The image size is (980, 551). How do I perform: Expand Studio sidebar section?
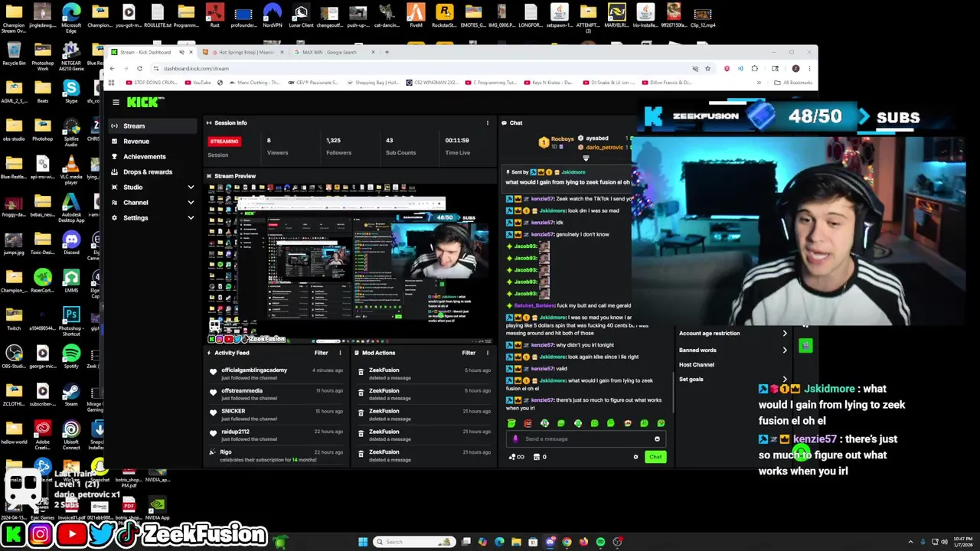click(x=191, y=187)
